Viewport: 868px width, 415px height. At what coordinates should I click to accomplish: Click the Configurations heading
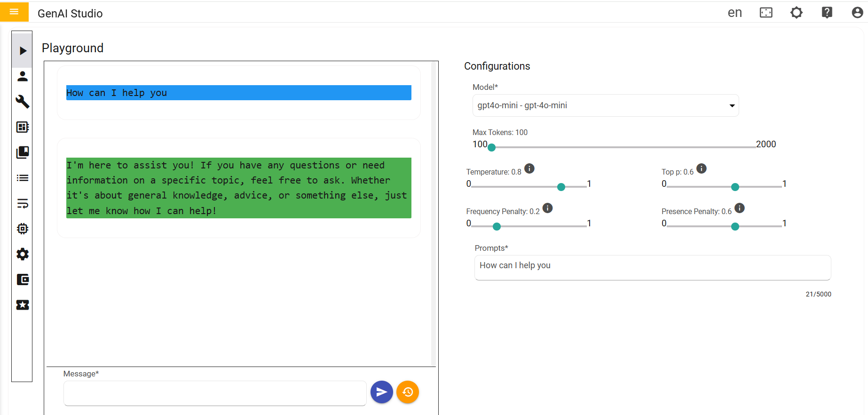point(497,66)
